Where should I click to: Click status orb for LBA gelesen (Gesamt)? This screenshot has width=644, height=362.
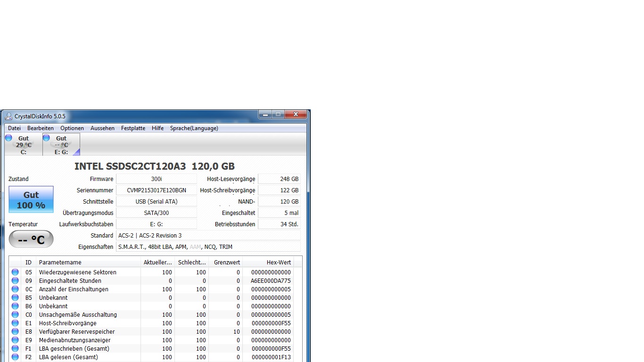(x=15, y=357)
